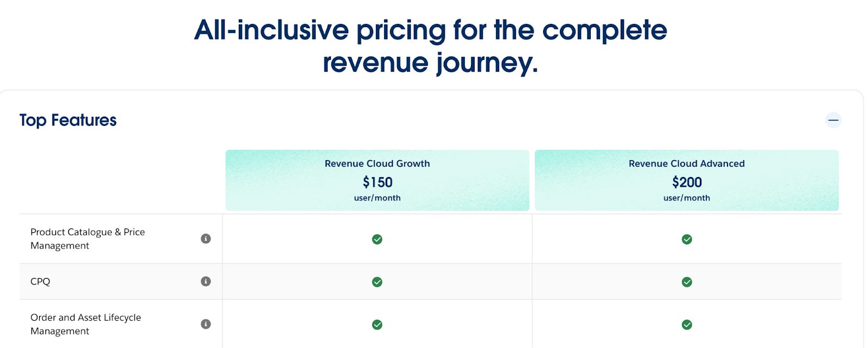Click the Top Features heading

68,120
